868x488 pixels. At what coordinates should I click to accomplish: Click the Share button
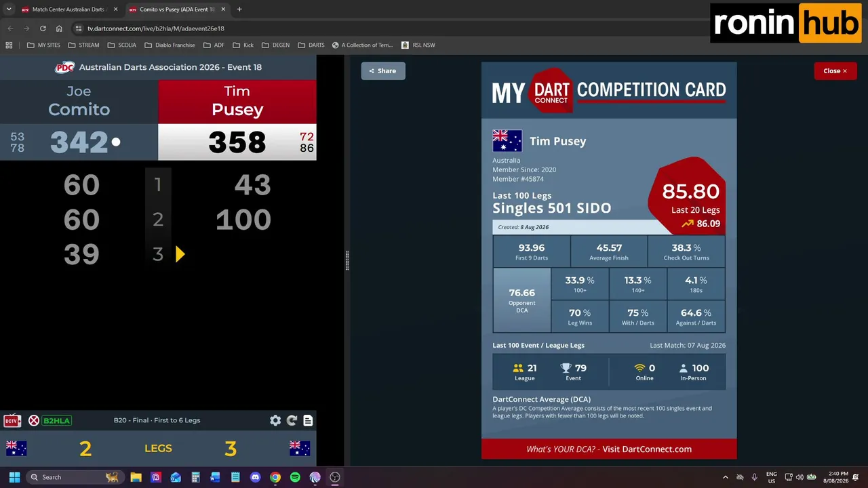tap(383, 70)
